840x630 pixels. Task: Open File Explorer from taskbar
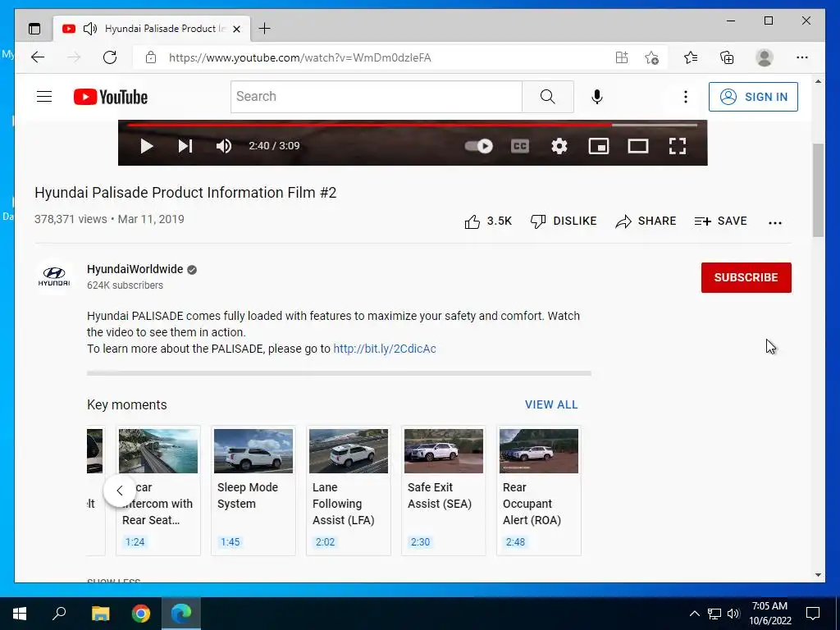(x=100, y=614)
